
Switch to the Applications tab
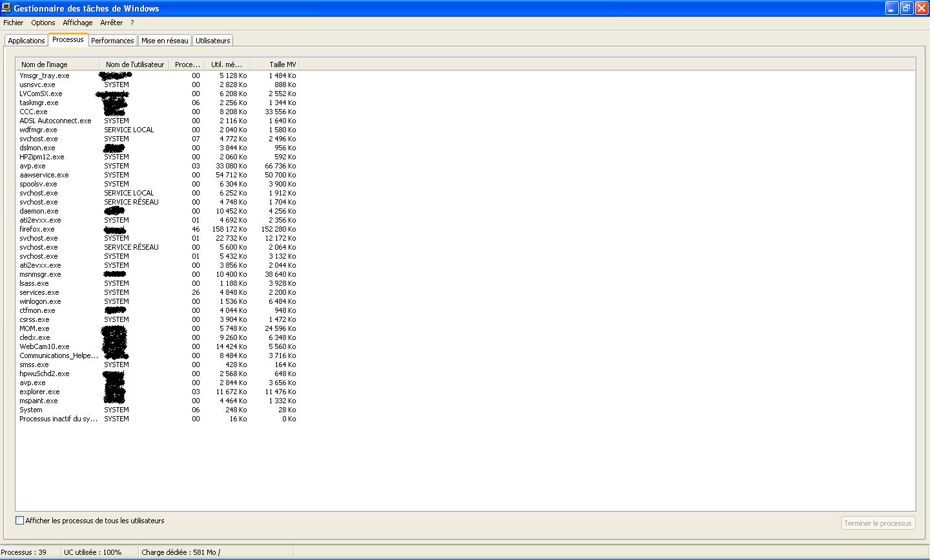pos(26,41)
